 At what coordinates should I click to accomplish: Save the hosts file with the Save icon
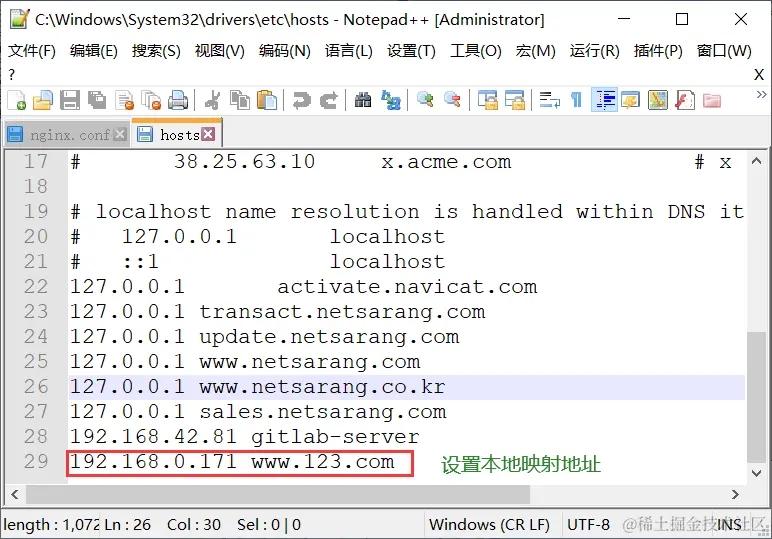pyautogui.click(x=70, y=100)
